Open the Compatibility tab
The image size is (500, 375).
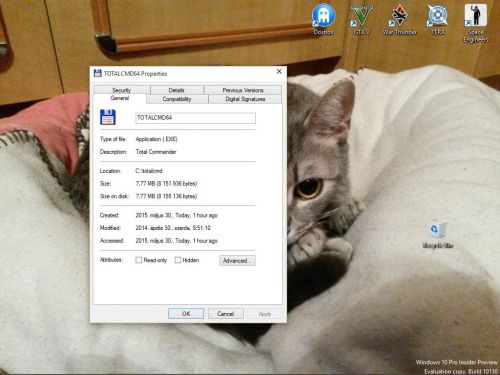(177, 99)
